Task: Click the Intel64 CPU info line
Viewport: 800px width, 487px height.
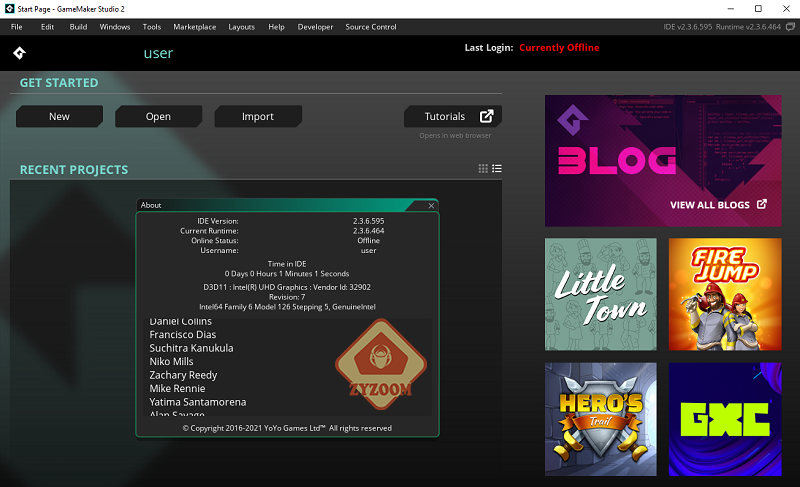Action: (x=287, y=306)
